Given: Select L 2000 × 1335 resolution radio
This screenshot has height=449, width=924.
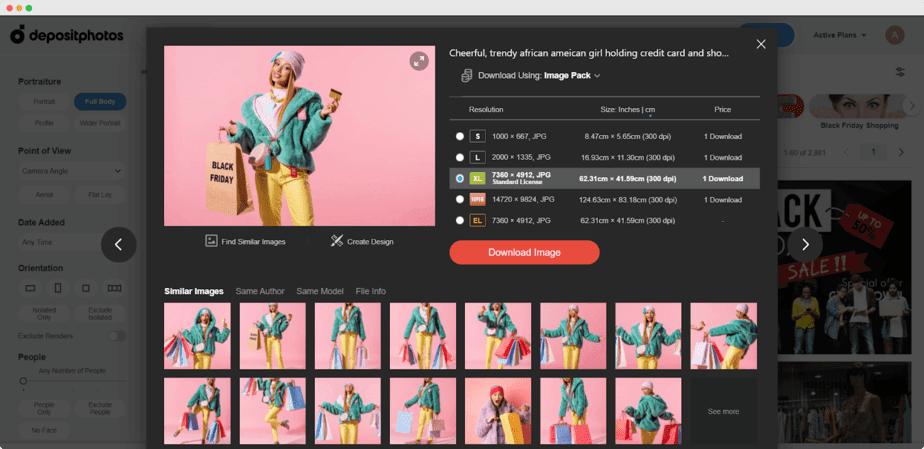Looking at the screenshot, I should point(460,157).
